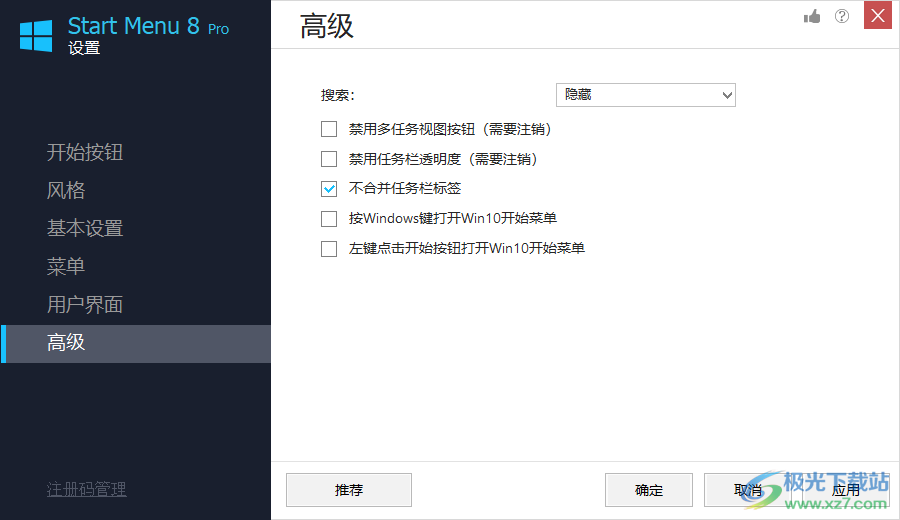Click the thumbs-up like icon
900x520 pixels.
pyautogui.click(x=812, y=17)
